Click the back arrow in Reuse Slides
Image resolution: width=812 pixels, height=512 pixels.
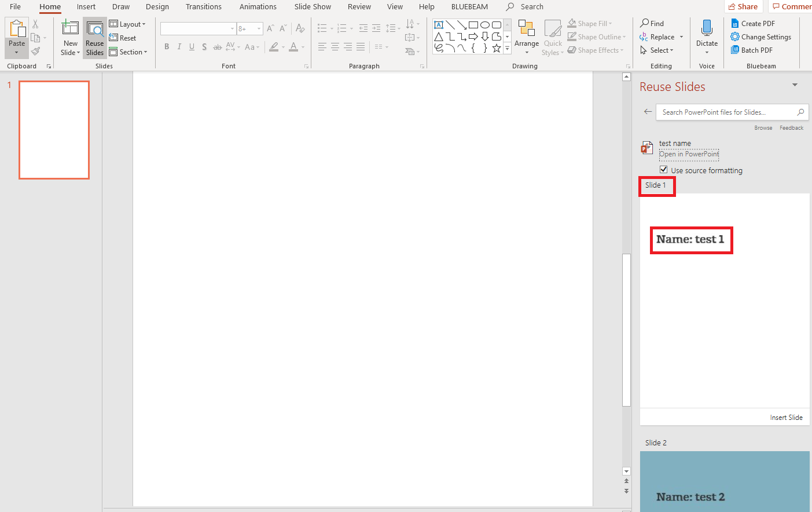tap(648, 112)
